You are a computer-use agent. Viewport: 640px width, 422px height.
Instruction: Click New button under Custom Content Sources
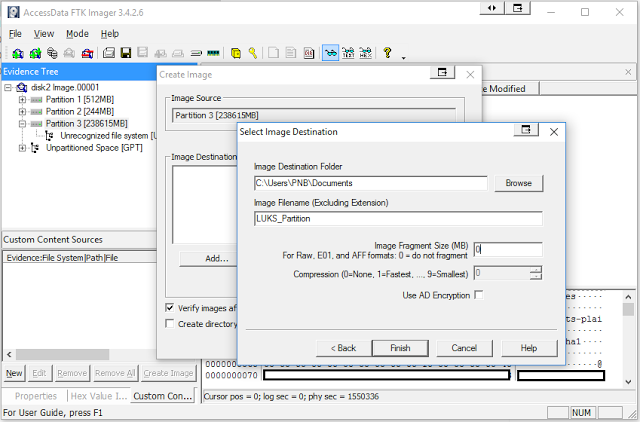tap(14, 373)
